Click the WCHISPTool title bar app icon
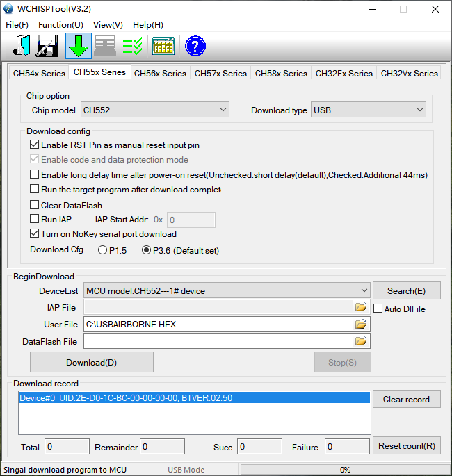The height and width of the screenshot is (476, 452). [8, 9]
